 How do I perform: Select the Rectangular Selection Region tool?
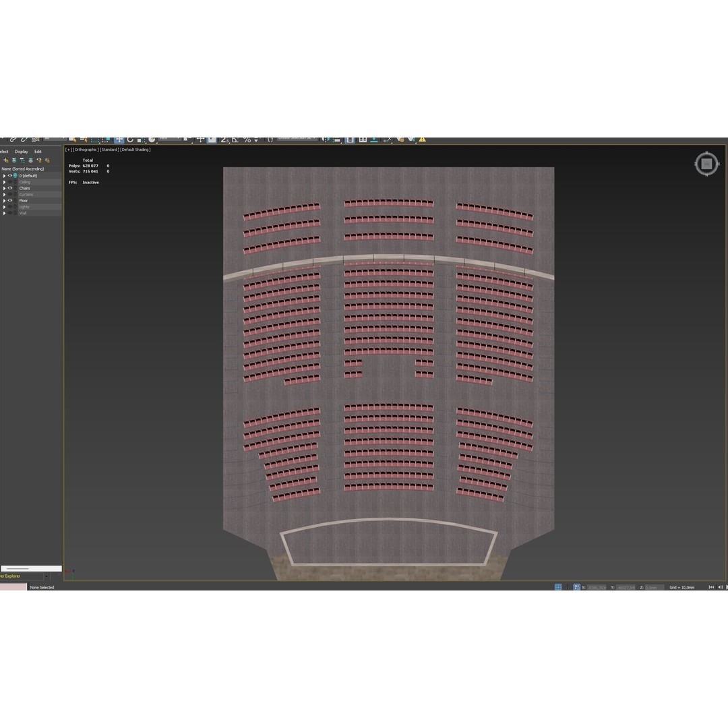click(95, 140)
